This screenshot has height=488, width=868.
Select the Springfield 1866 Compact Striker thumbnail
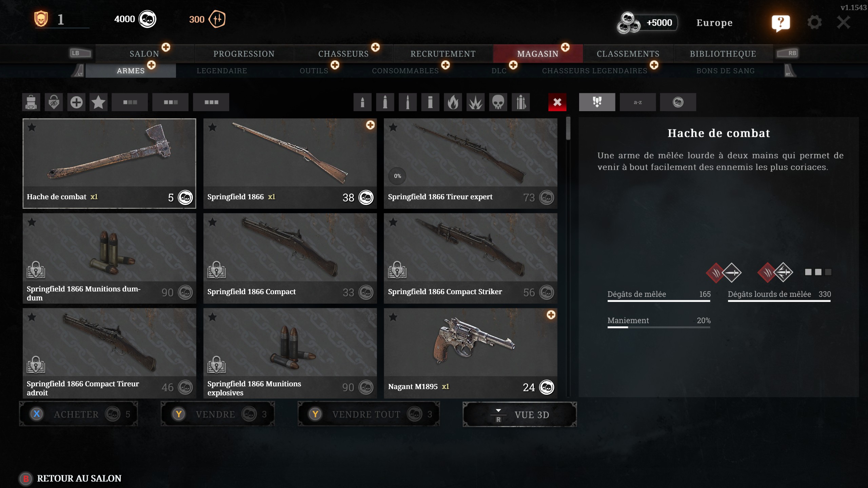coord(471,258)
